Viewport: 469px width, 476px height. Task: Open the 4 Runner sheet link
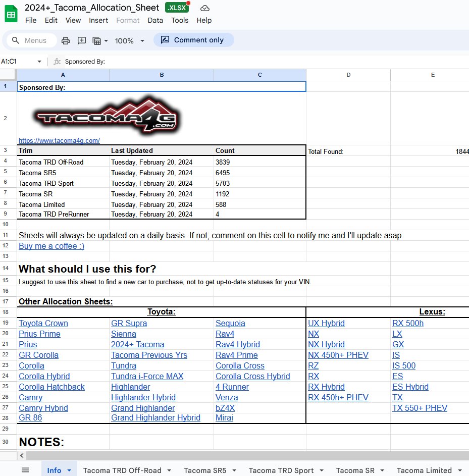coord(232,387)
